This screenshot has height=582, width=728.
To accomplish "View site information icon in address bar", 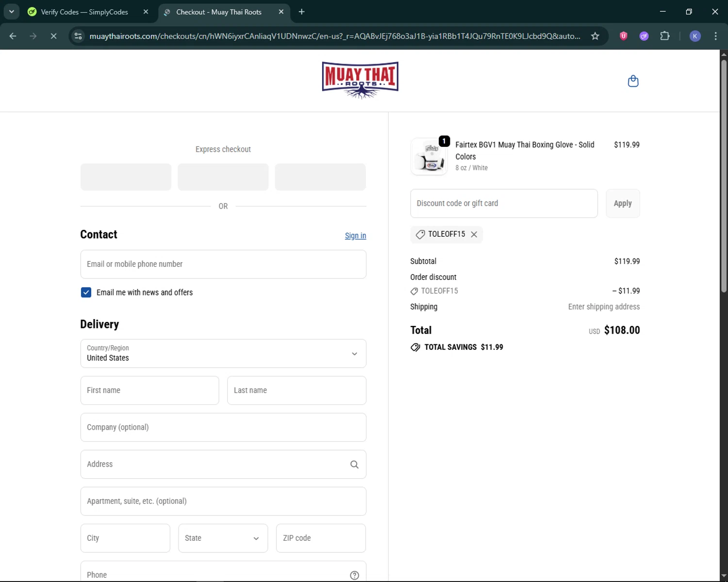I will 78,36.
